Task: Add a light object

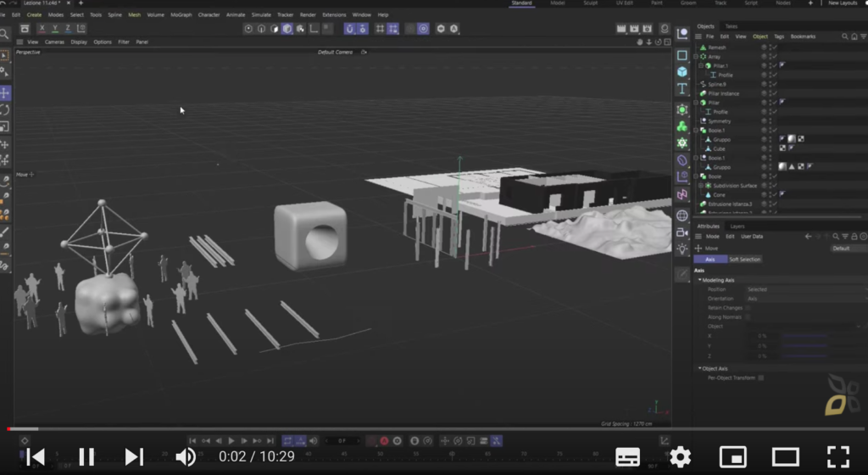Action: (x=682, y=249)
